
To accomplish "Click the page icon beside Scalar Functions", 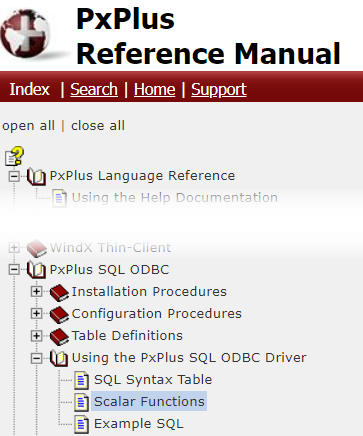I will 81,402.
